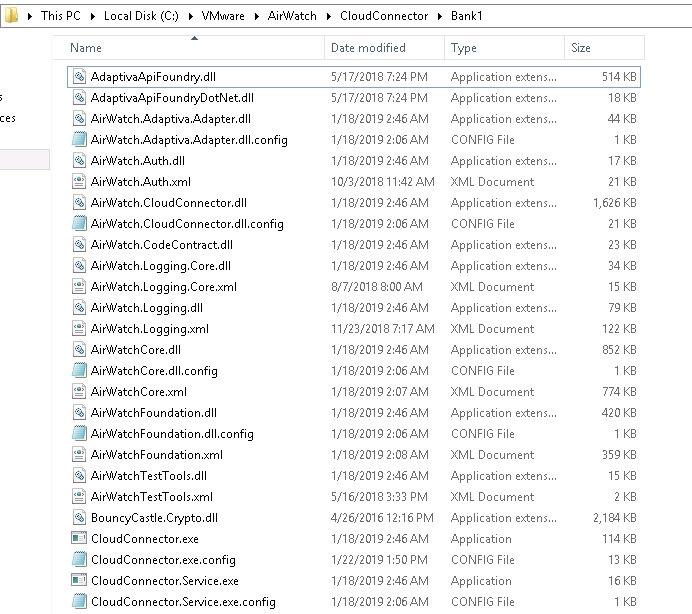Click date 8/7/2018 8:00 AM
The image size is (692, 614).
377,286
